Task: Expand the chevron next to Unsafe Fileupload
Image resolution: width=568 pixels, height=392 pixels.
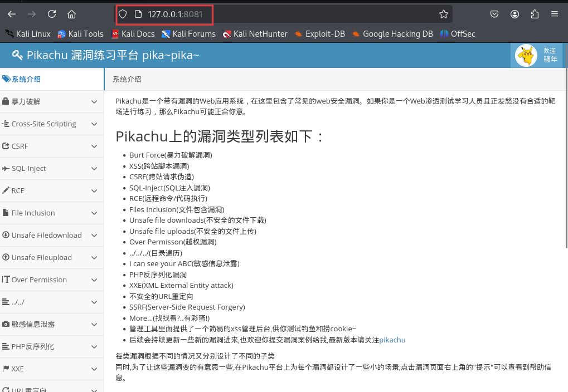Action: 94,258
